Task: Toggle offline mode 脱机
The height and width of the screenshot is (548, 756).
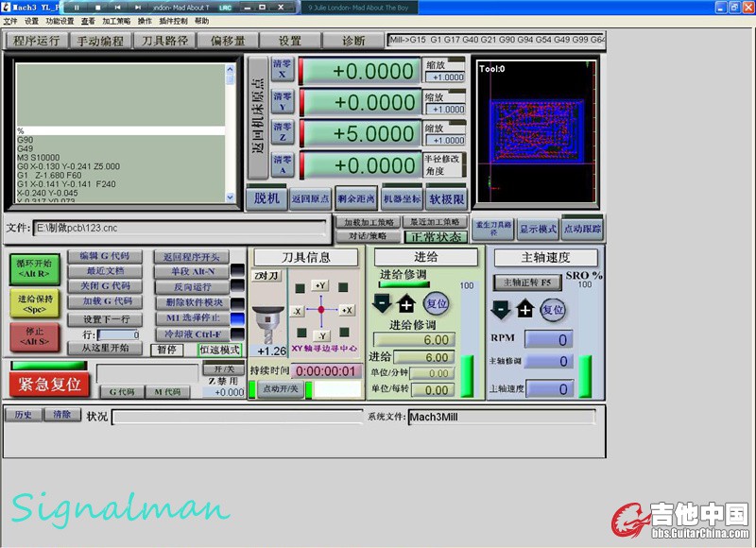Action: [x=266, y=198]
